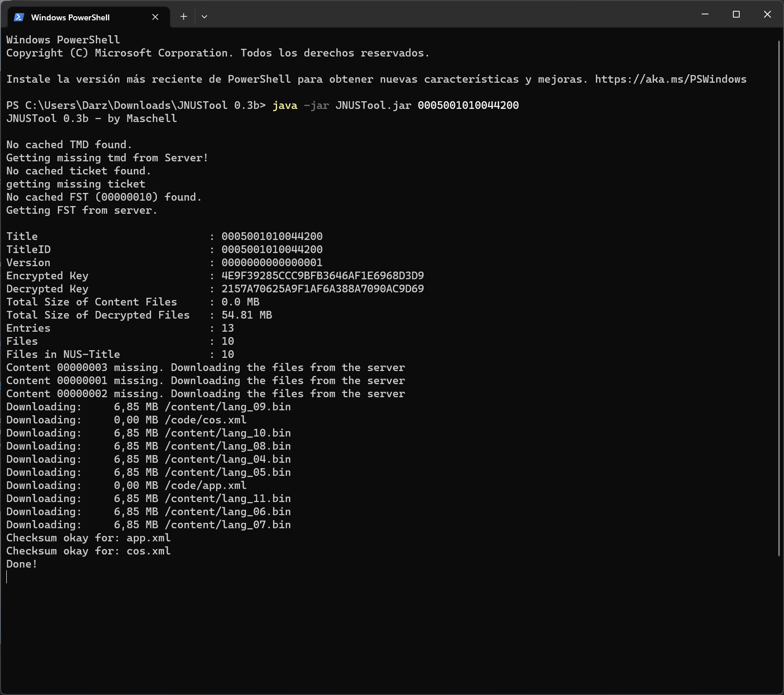
Task: Click the '/content/lang_11.bin' download path
Action: pyautogui.click(x=228, y=498)
